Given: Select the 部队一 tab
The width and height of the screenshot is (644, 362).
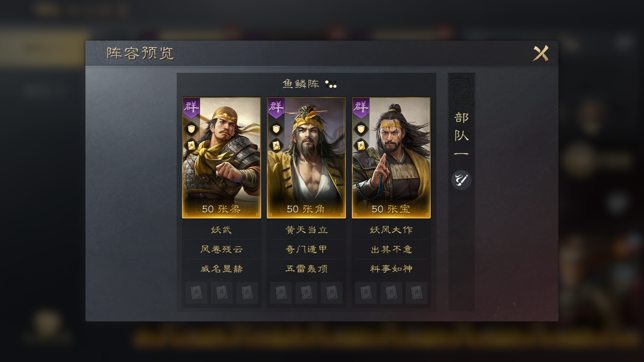Looking at the screenshot, I should pyautogui.click(x=461, y=135).
